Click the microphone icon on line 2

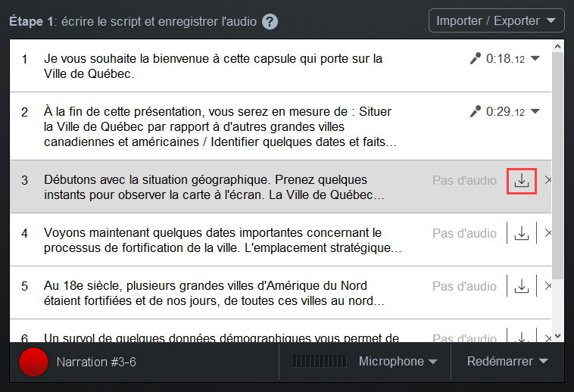475,111
